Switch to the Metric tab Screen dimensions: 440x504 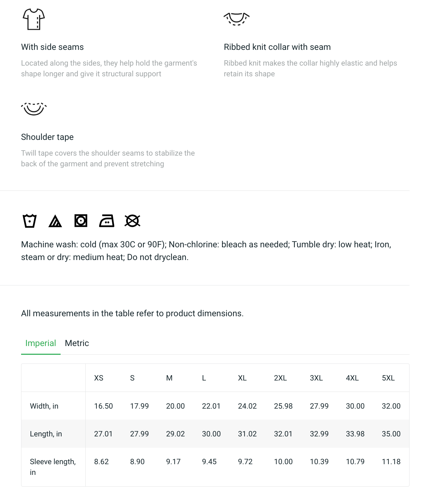[77, 343]
